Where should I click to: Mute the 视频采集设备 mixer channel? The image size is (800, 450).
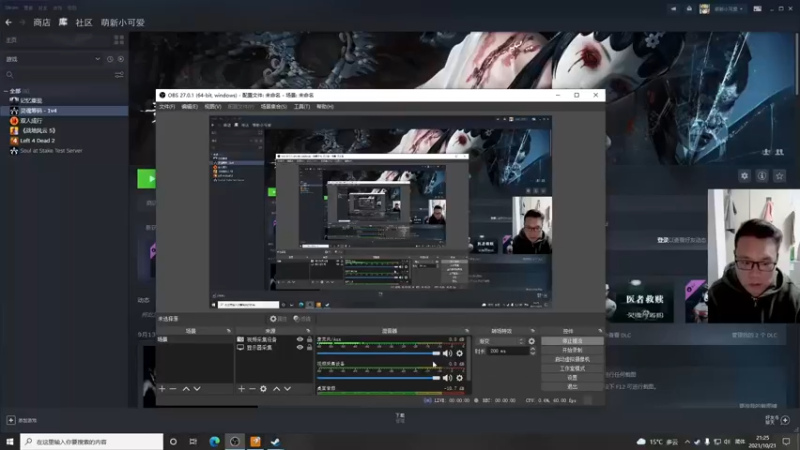click(447, 378)
